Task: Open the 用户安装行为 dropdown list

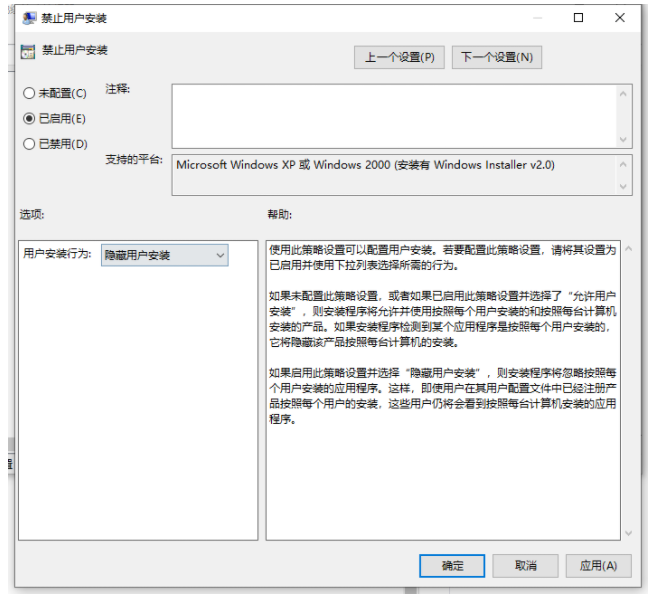Action: (165, 256)
